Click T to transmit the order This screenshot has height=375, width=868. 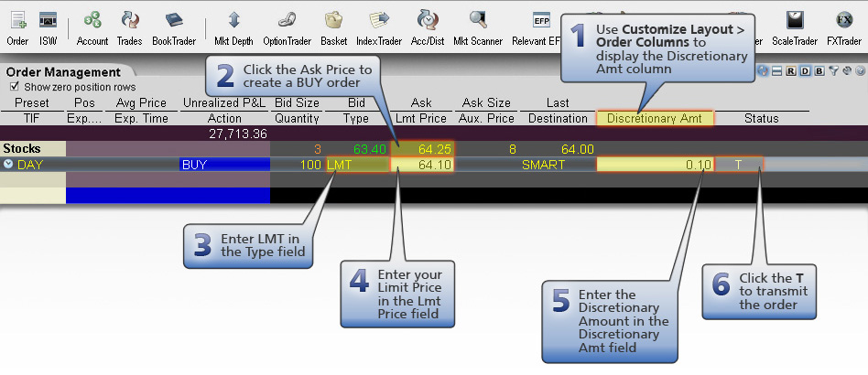[739, 165]
